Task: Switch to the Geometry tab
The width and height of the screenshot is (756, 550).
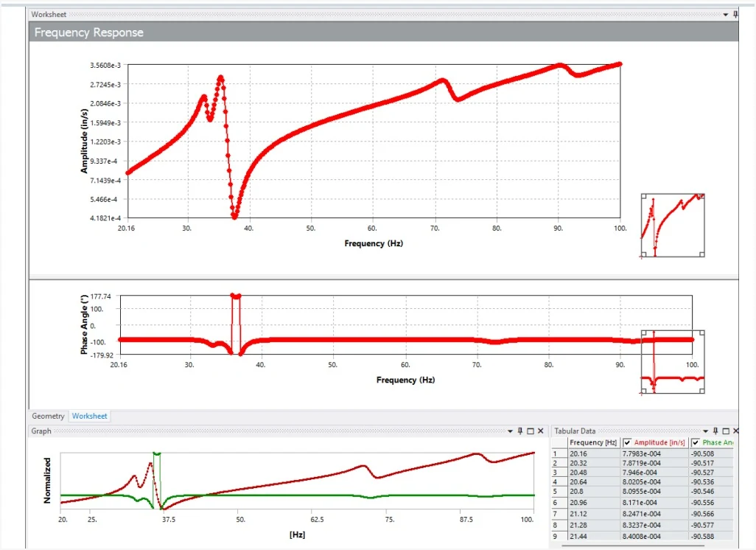Action: (48, 416)
